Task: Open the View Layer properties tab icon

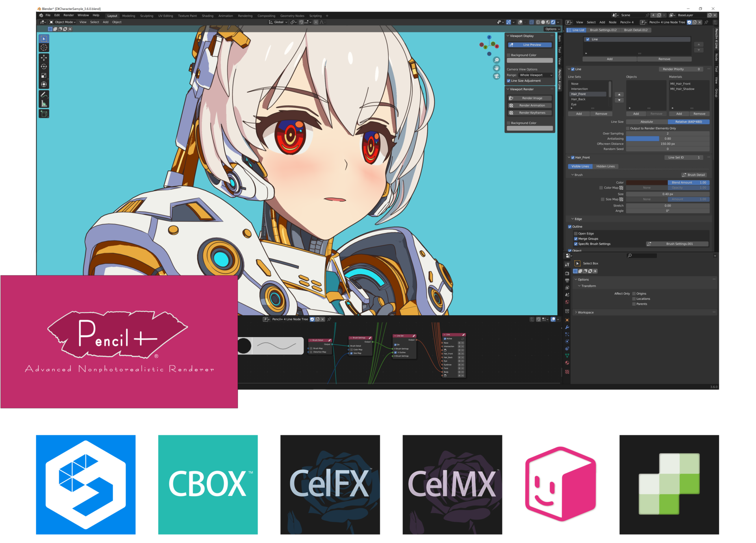Action: coord(567,288)
